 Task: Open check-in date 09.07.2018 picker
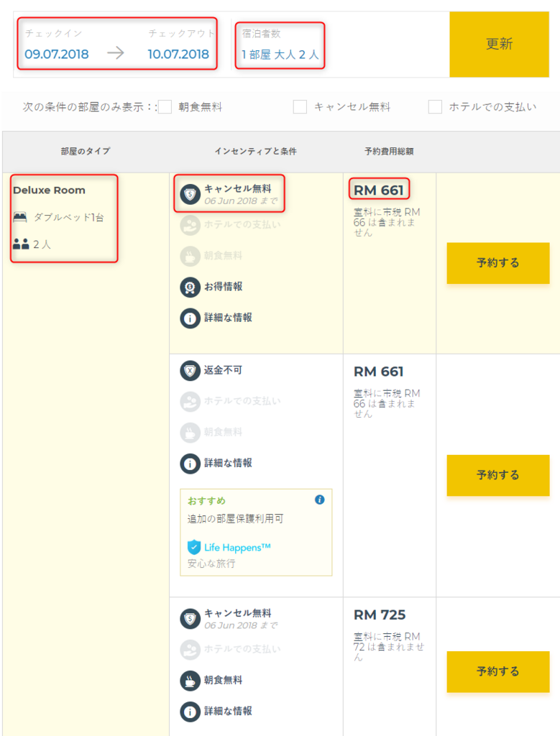click(x=57, y=54)
